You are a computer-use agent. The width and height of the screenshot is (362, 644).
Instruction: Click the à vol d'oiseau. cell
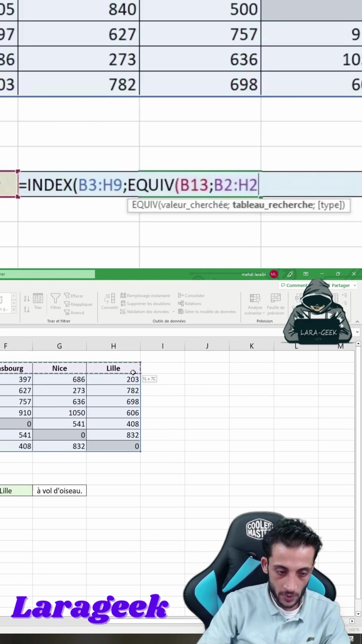click(59, 491)
